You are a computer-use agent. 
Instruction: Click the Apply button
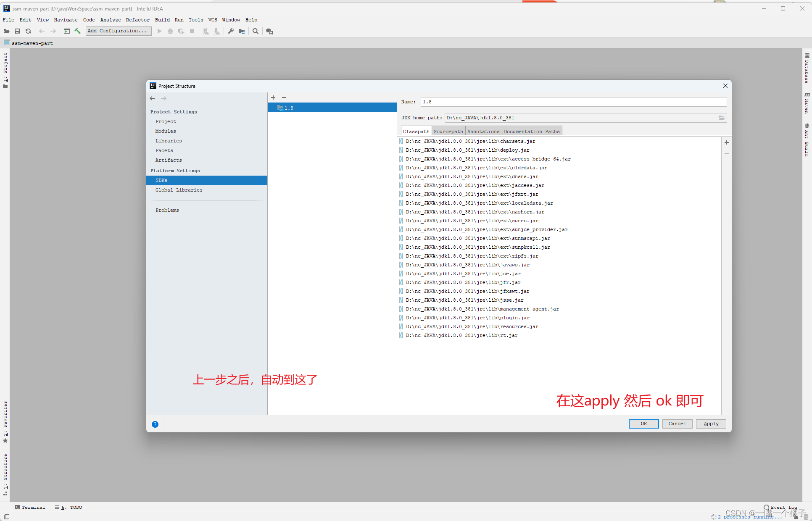(x=711, y=424)
